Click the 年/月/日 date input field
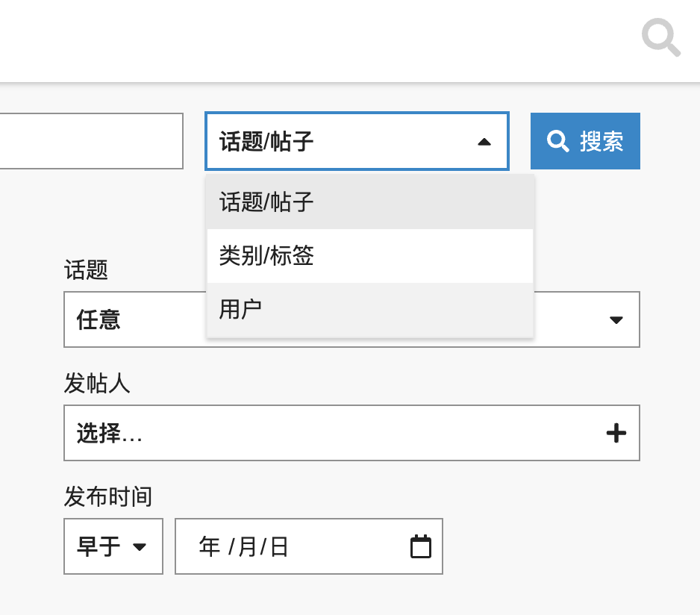The width and height of the screenshot is (700, 615). (x=308, y=546)
